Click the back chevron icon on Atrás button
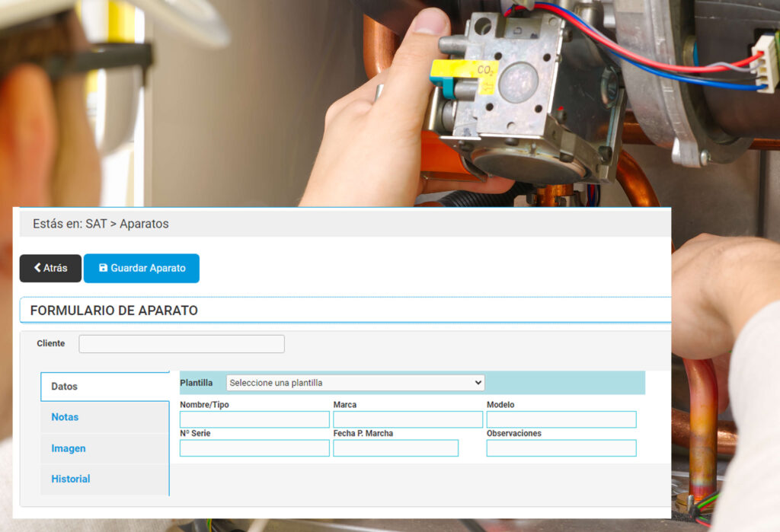 coord(37,268)
